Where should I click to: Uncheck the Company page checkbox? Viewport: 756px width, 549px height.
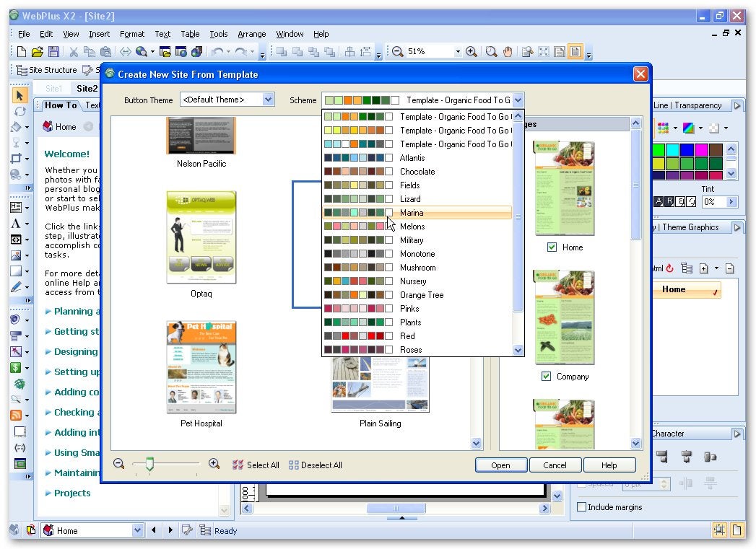(x=547, y=376)
